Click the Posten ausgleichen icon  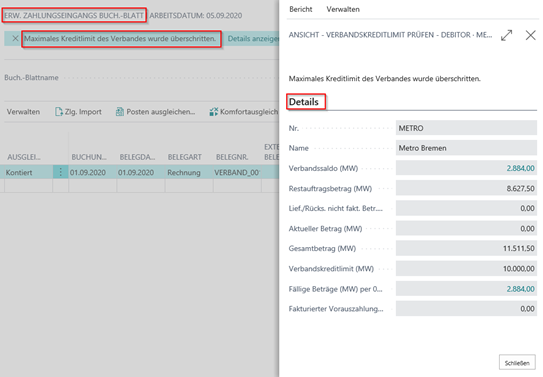pyautogui.click(x=120, y=112)
